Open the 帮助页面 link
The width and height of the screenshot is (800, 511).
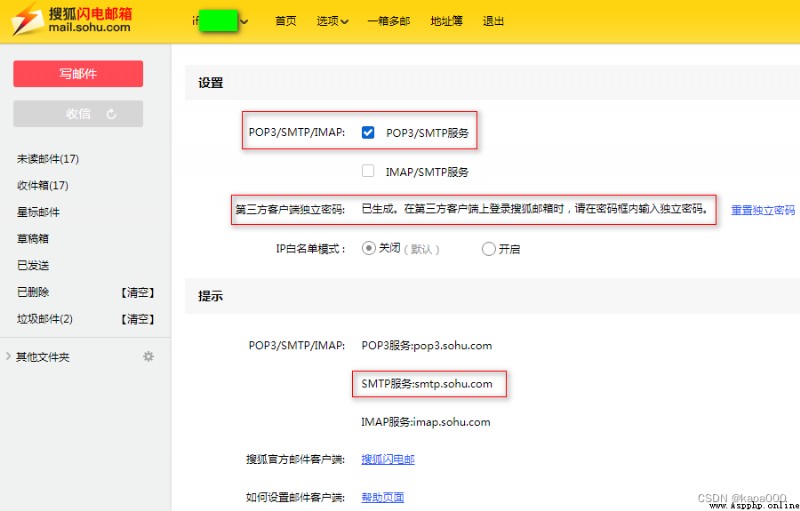tap(383, 497)
